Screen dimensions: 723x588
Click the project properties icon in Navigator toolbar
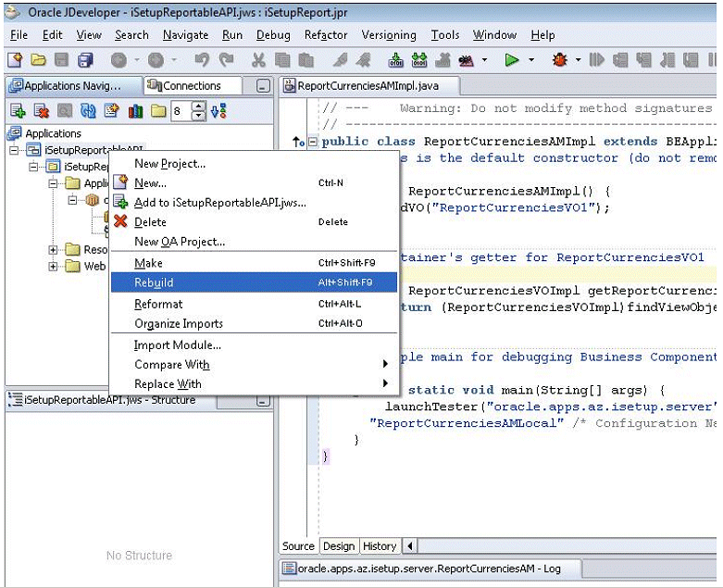coord(112,111)
